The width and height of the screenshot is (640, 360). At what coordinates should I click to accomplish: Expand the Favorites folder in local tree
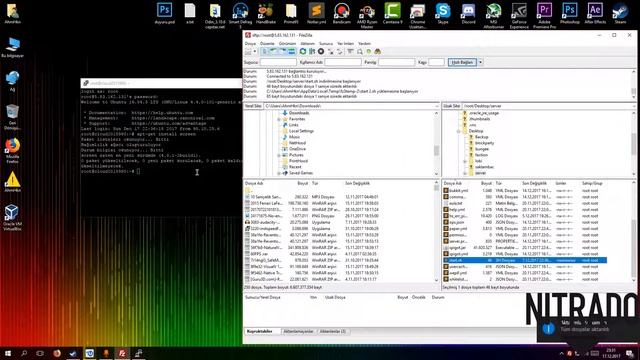coord(279,119)
